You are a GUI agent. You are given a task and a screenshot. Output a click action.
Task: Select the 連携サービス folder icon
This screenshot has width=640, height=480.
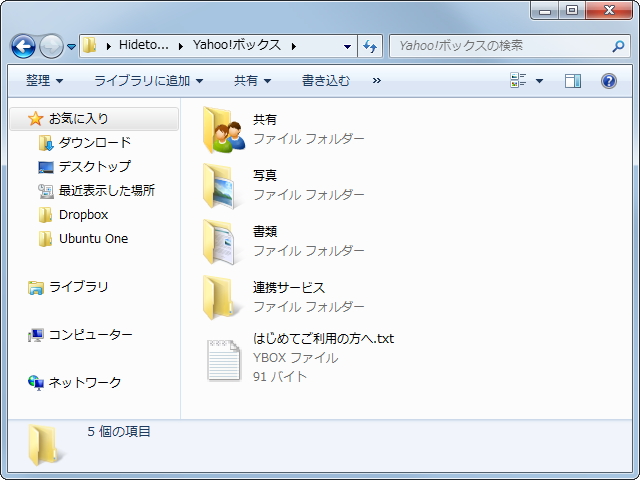(218, 298)
